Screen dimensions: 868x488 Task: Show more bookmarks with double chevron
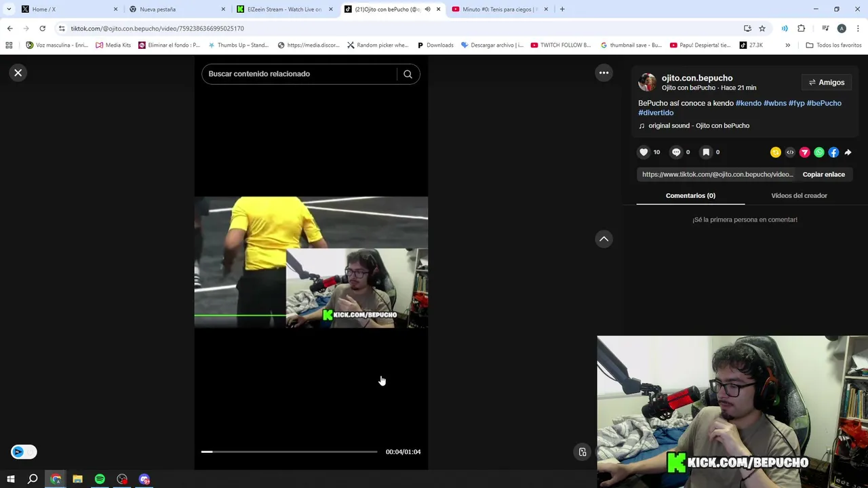787,45
